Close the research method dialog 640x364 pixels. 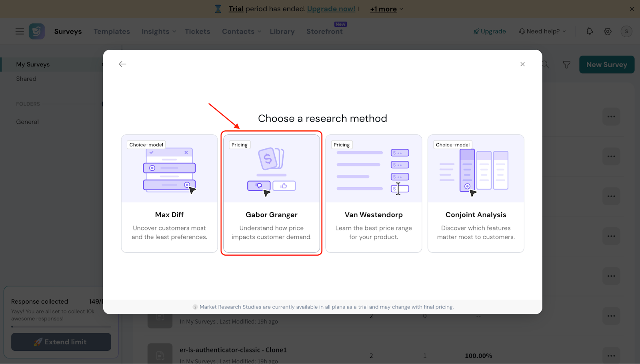[522, 64]
